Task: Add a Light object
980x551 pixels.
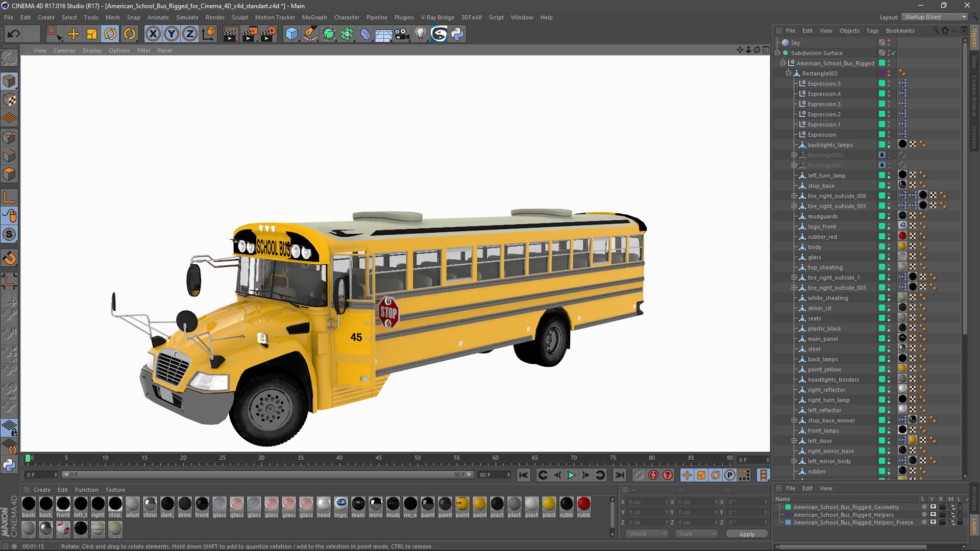Action: (x=421, y=34)
